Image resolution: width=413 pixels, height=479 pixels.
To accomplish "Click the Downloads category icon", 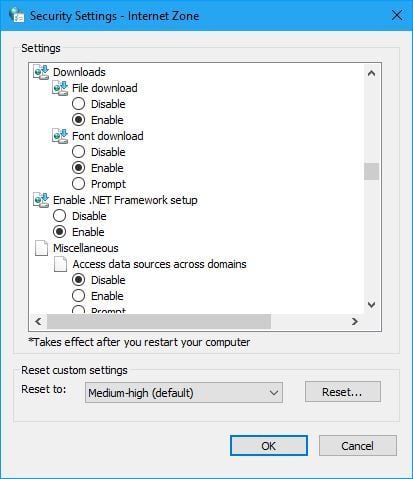I will [41, 72].
